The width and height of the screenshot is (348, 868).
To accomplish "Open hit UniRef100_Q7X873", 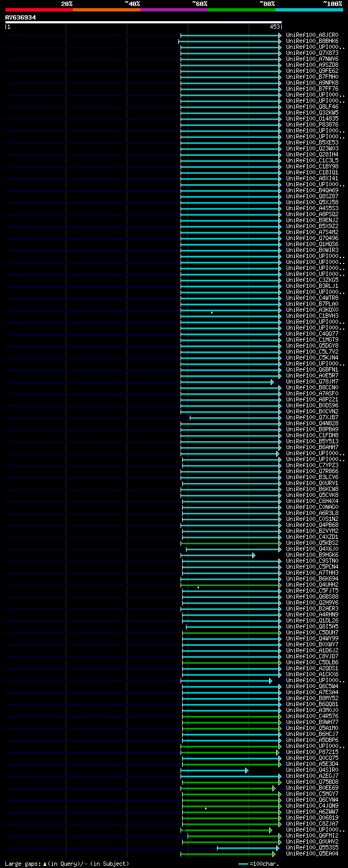I will click(312, 53).
